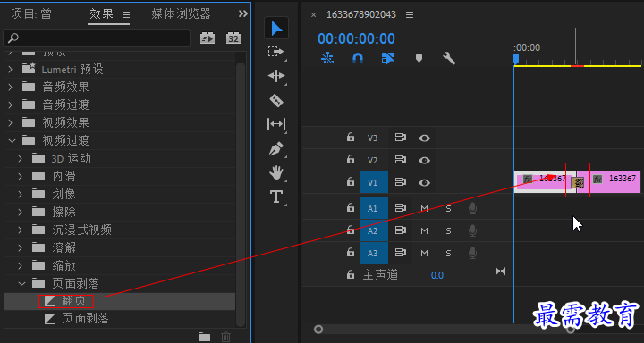
Task: Select the Selection arrow tool
Action: click(276, 29)
